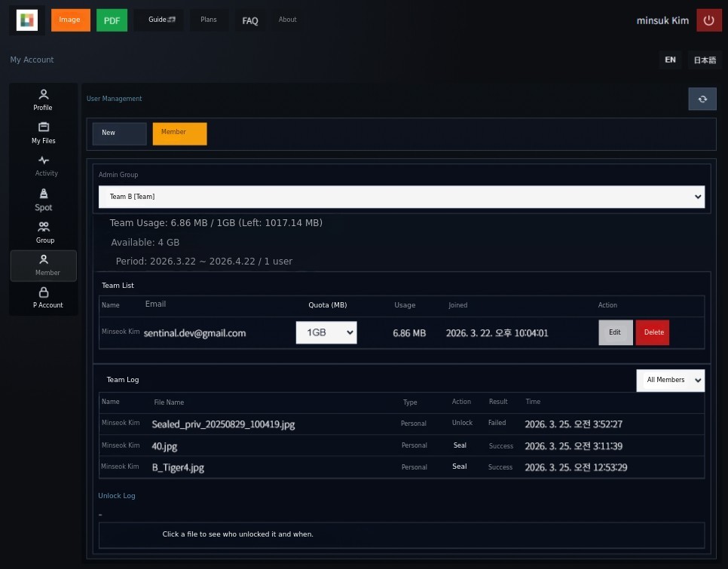This screenshot has width=728, height=569.
Task: Select 40.jpg in the Team Log
Action: (164, 446)
